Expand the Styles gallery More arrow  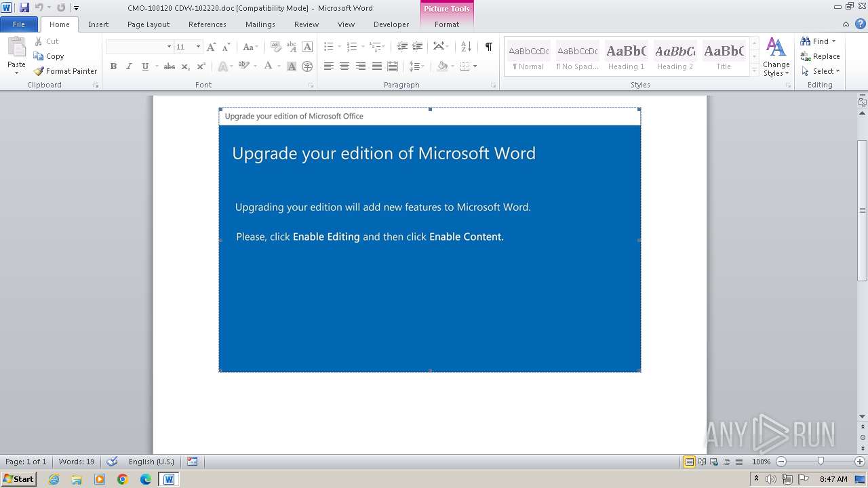(754, 70)
